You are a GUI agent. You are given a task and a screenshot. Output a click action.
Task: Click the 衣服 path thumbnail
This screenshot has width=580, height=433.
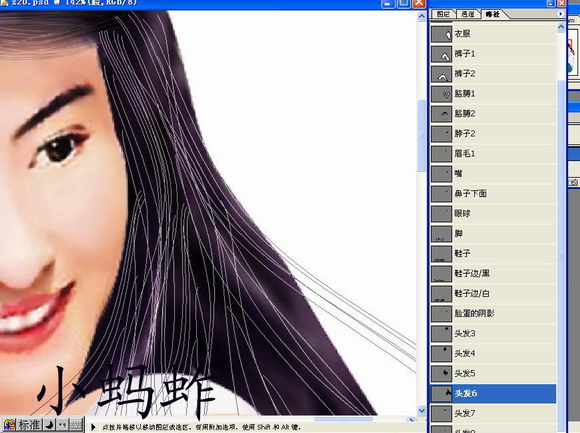pyautogui.click(x=441, y=34)
